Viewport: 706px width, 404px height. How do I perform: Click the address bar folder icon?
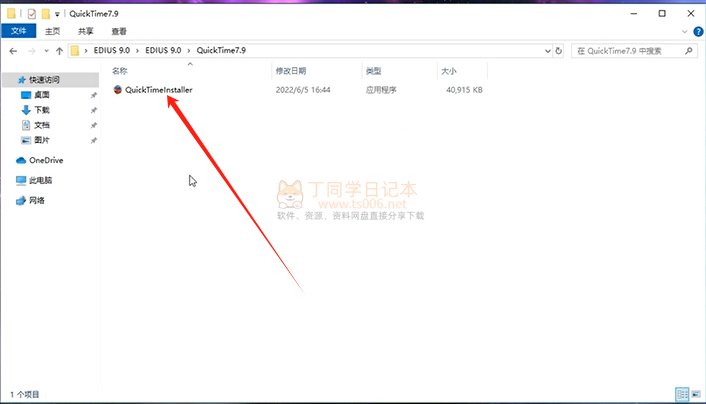tap(75, 50)
